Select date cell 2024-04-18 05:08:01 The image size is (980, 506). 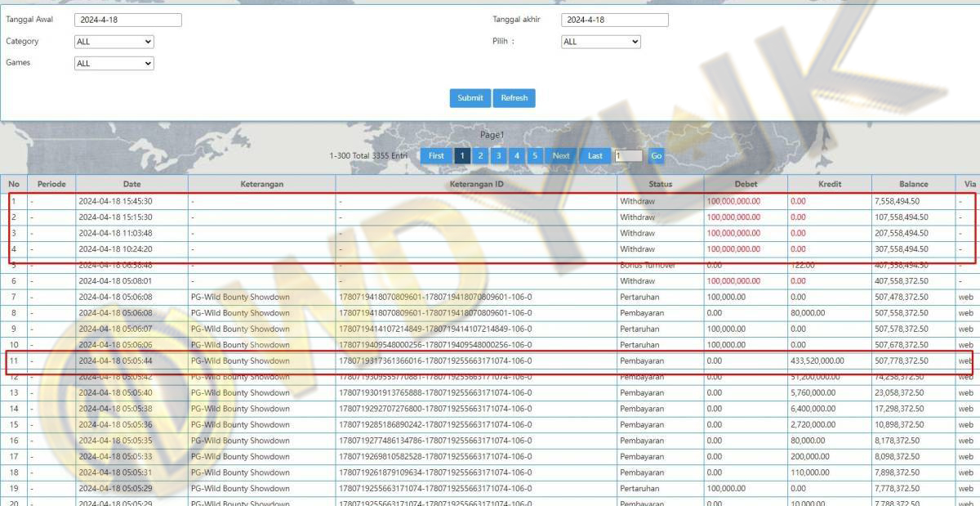[115, 281]
